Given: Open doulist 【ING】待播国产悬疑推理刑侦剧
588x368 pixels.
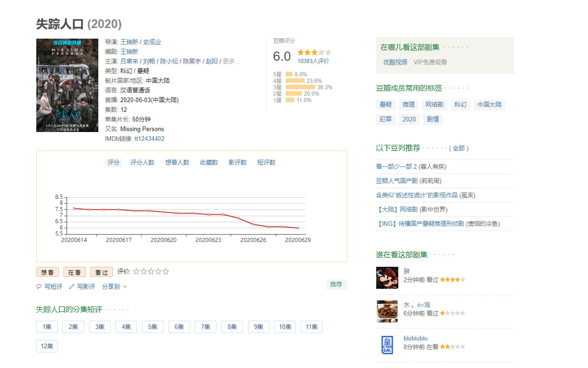Looking at the screenshot, I should pos(420,224).
